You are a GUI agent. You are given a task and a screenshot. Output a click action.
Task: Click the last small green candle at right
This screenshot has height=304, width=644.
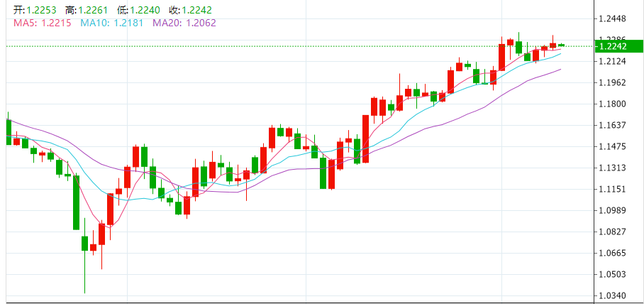pyautogui.click(x=562, y=45)
